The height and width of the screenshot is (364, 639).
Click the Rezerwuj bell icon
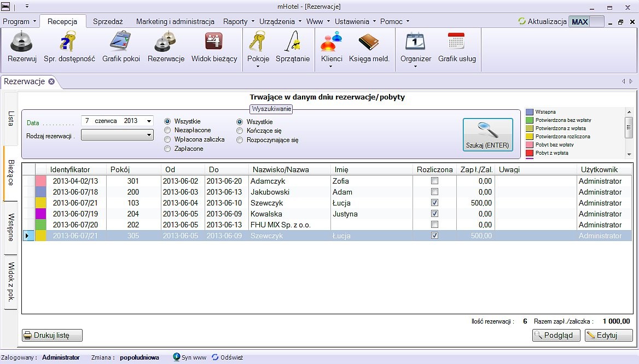[21, 42]
